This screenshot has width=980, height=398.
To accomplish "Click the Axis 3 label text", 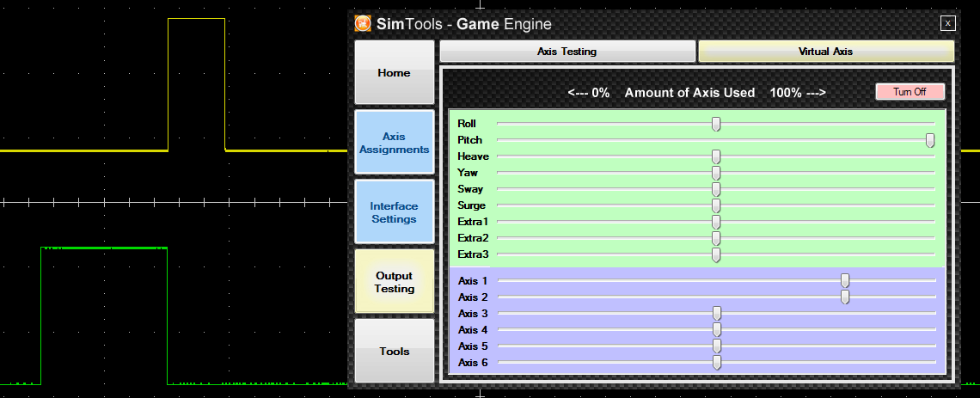I will 473,313.
